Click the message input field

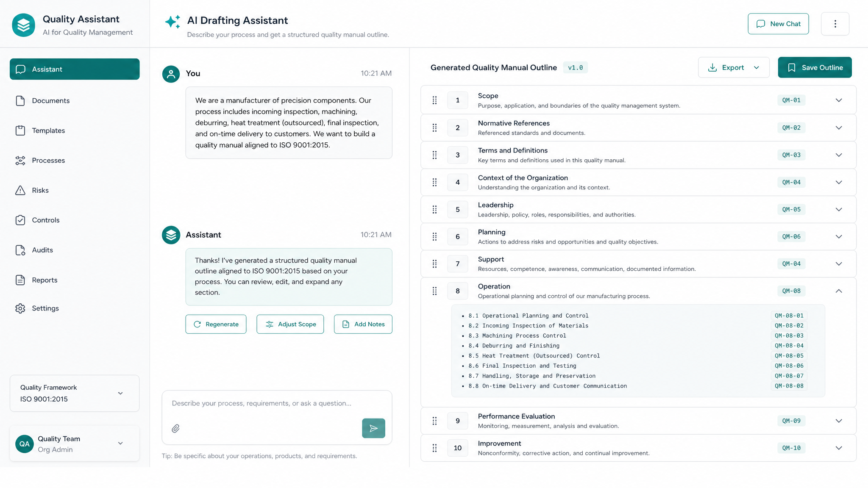click(x=277, y=403)
